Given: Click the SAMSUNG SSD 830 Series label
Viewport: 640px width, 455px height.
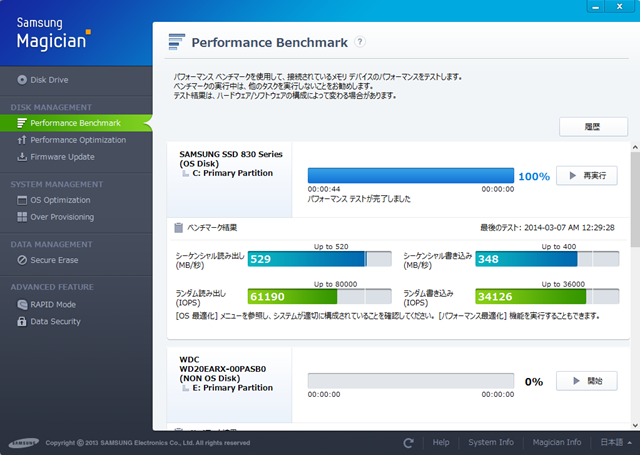Looking at the screenshot, I should click(x=231, y=154).
